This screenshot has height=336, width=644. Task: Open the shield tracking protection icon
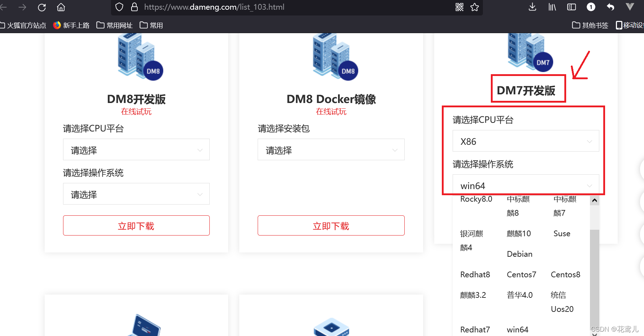coord(119,7)
